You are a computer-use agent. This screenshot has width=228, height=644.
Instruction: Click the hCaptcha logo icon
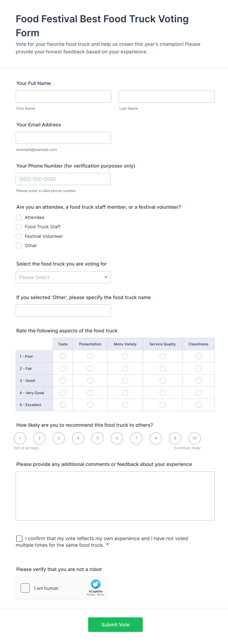[96, 584]
